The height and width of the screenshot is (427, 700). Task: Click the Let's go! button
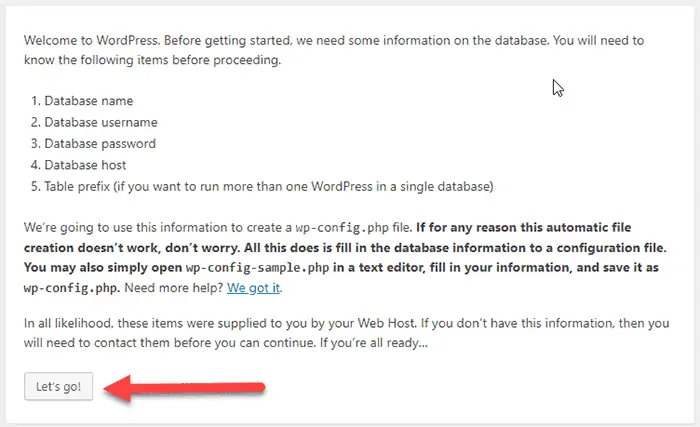pos(59,387)
